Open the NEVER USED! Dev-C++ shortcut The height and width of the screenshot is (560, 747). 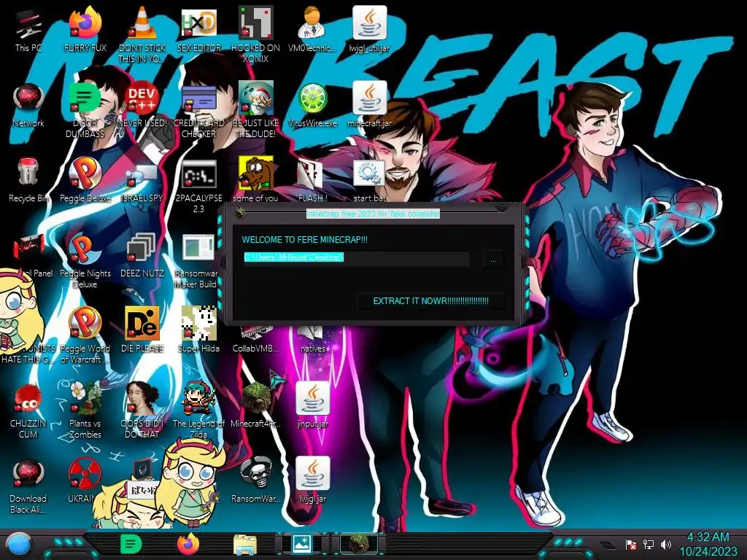(x=142, y=105)
